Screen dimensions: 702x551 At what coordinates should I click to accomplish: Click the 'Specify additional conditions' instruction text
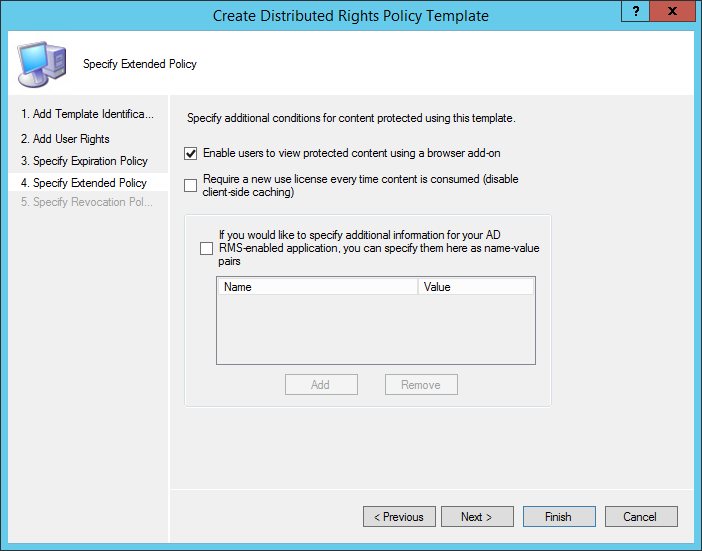click(x=351, y=118)
